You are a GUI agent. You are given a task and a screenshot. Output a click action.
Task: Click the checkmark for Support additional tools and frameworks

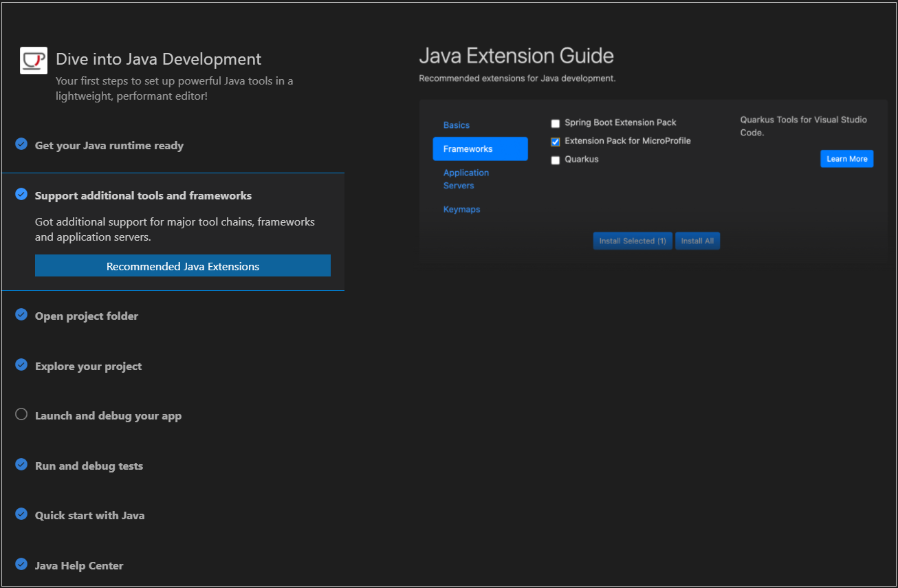point(21,195)
